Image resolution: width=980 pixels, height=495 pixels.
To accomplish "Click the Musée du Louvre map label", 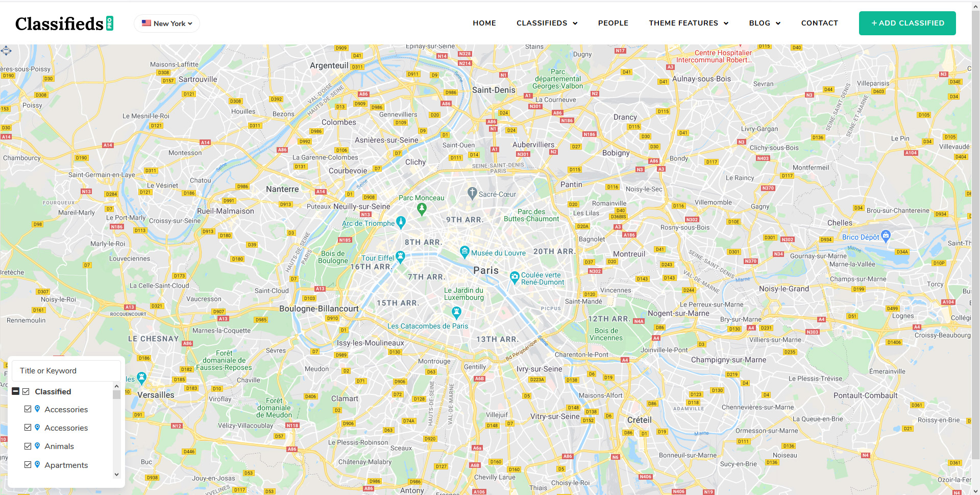I will click(498, 253).
